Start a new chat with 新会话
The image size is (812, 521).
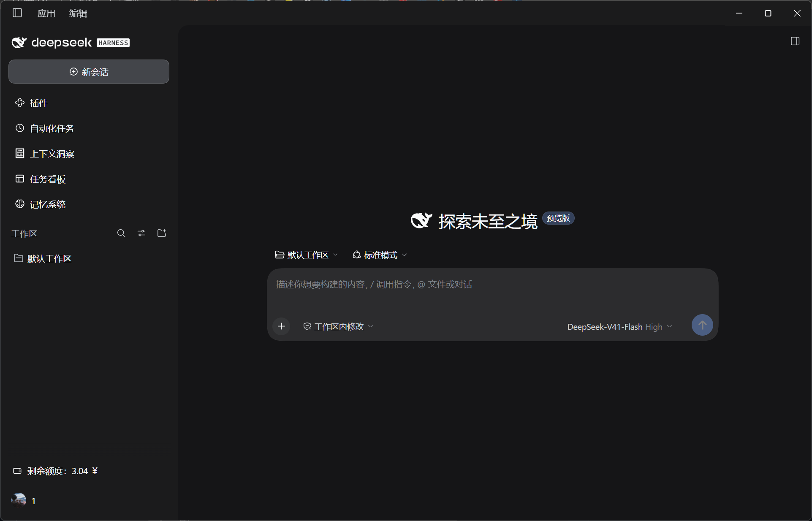[x=89, y=72]
